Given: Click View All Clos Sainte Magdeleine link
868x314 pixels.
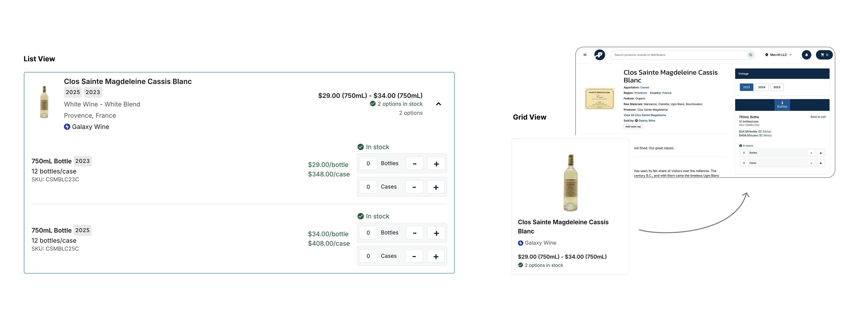Looking at the screenshot, I should click(x=645, y=115).
